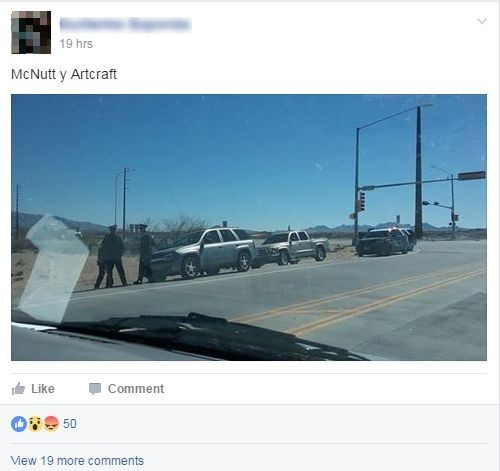Select the McNutt y Artcraft caption text
Image resolution: width=500 pixels, height=471 pixels.
pyautogui.click(x=64, y=74)
